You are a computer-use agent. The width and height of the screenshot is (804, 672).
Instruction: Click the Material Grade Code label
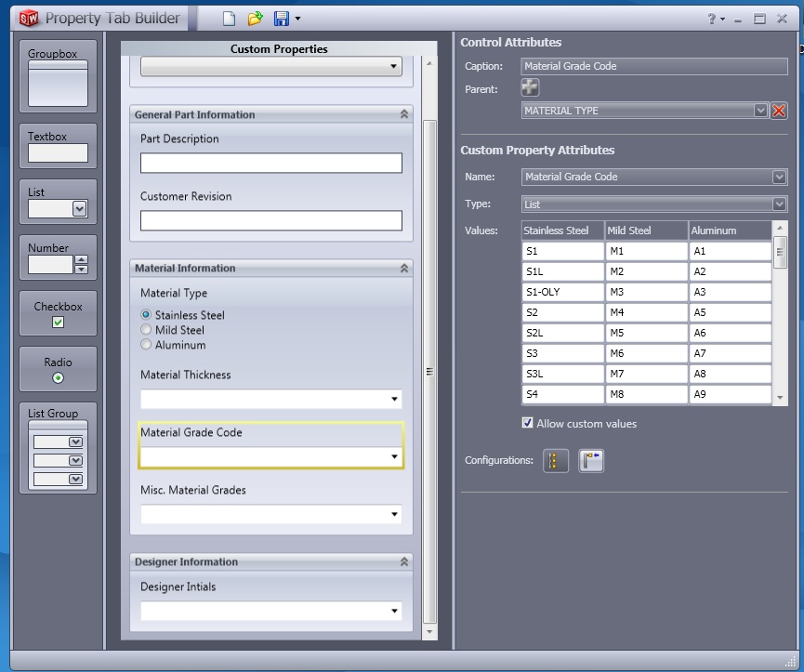(191, 432)
